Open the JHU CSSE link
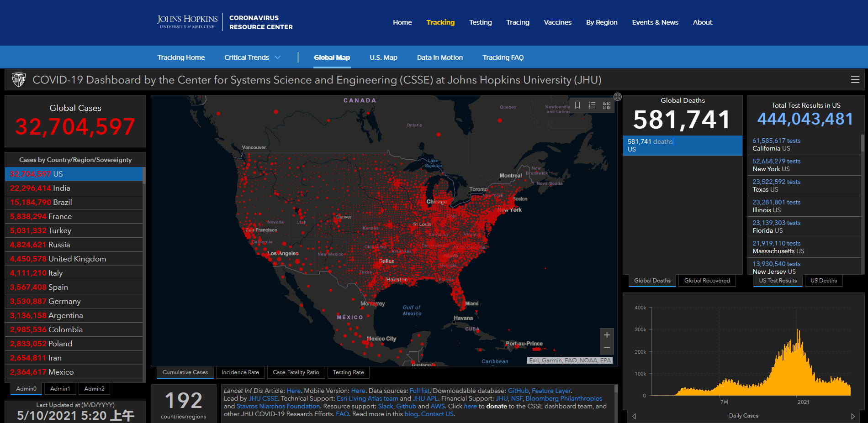This screenshot has height=423, width=868. (263, 399)
